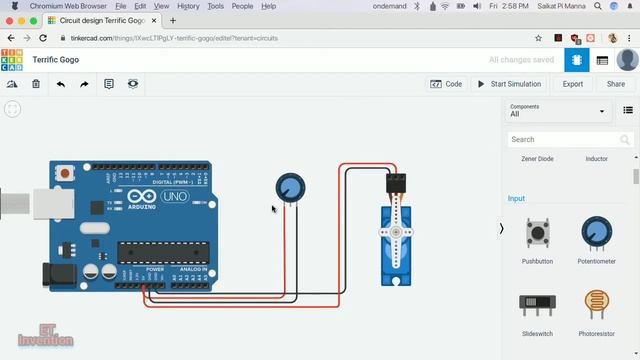Select the Inductor label
The width and height of the screenshot is (640, 360).
[x=596, y=159]
